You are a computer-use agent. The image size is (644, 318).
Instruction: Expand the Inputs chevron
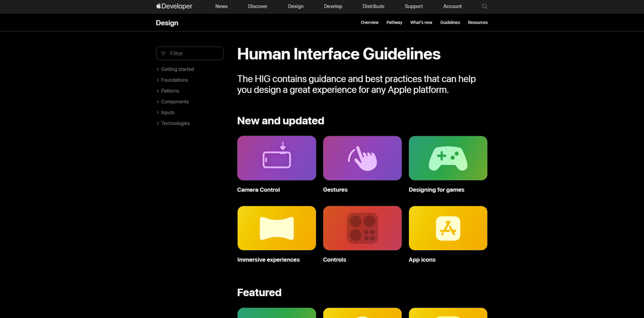click(x=158, y=112)
